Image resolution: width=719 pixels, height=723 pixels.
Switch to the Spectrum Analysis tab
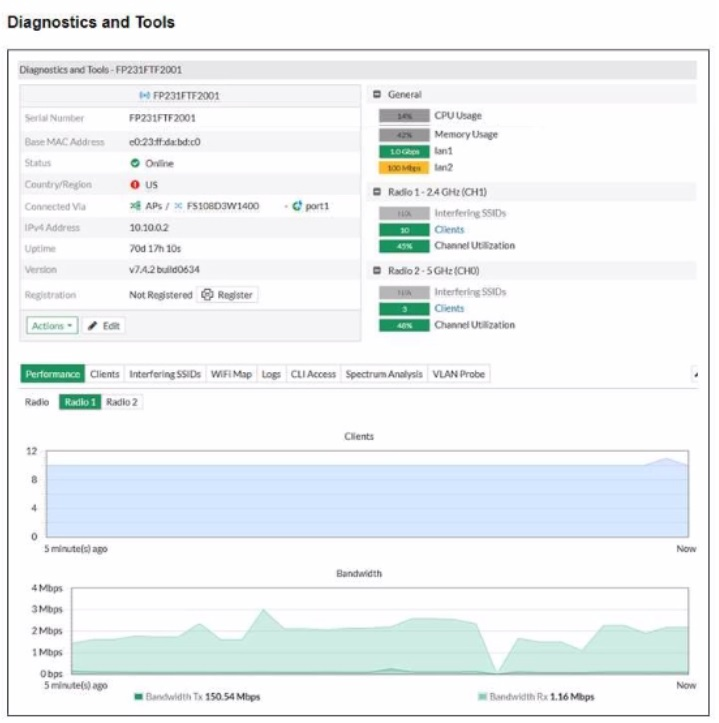click(x=384, y=374)
